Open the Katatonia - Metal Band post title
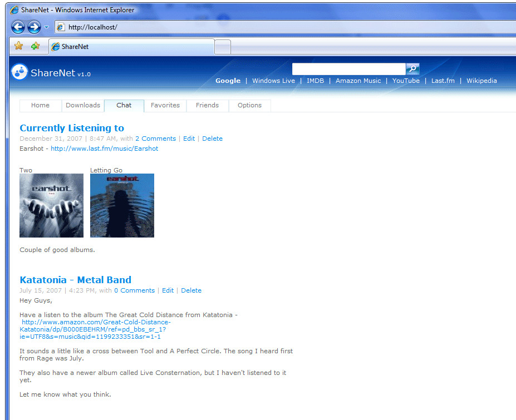The width and height of the screenshot is (516, 420). [x=75, y=280]
